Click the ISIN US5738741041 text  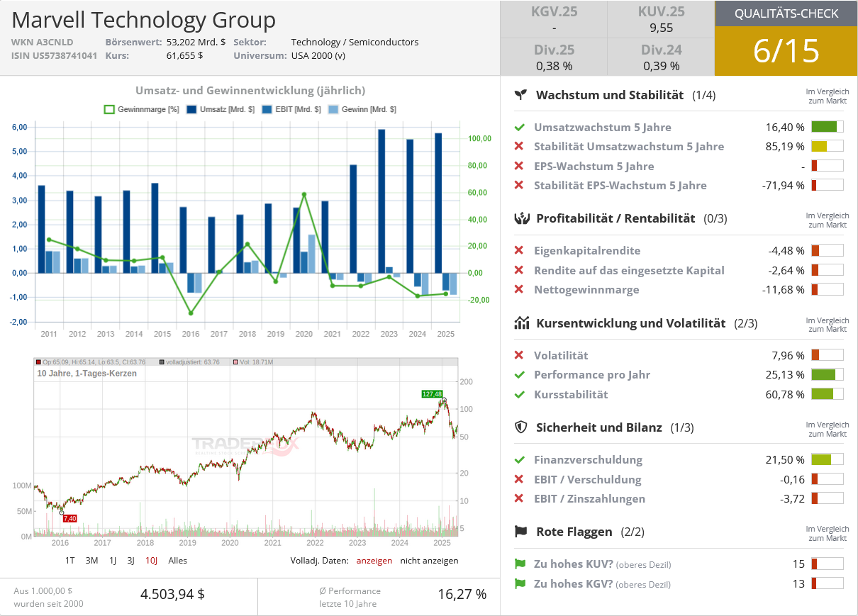click(x=54, y=55)
